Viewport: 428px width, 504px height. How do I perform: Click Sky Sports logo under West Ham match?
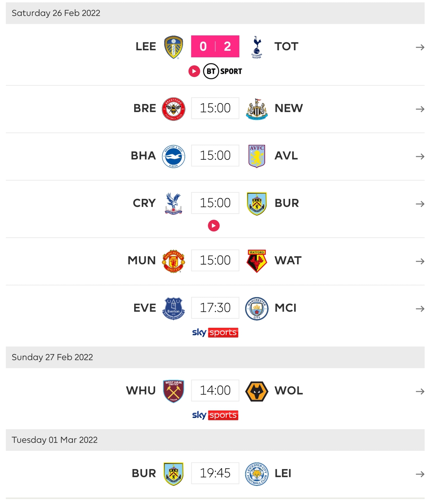[x=215, y=415]
